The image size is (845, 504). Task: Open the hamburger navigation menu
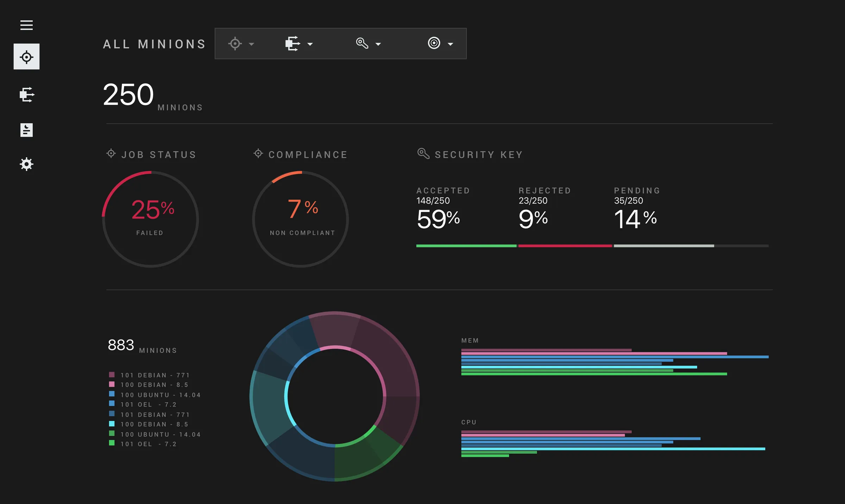click(26, 25)
